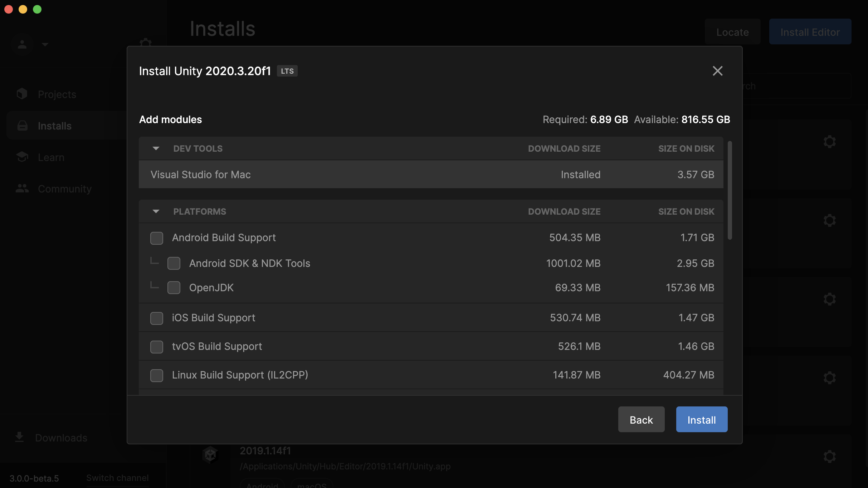This screenshot has width=868, height=488.
Task: Click the Learn graduation cap icon
Action: [22, 157]
